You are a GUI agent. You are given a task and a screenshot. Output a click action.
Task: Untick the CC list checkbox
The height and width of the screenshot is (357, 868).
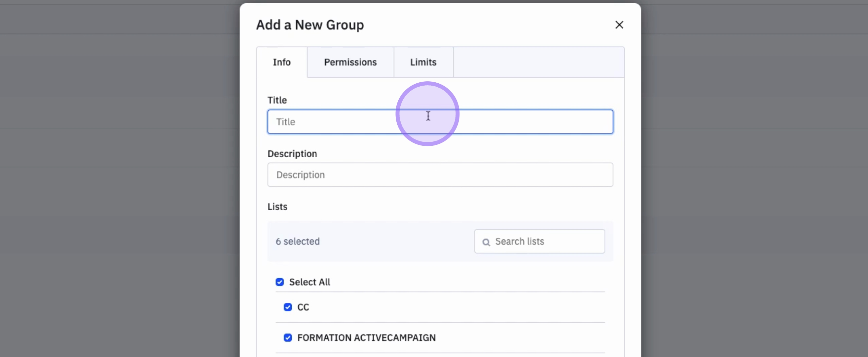[287, 307]
